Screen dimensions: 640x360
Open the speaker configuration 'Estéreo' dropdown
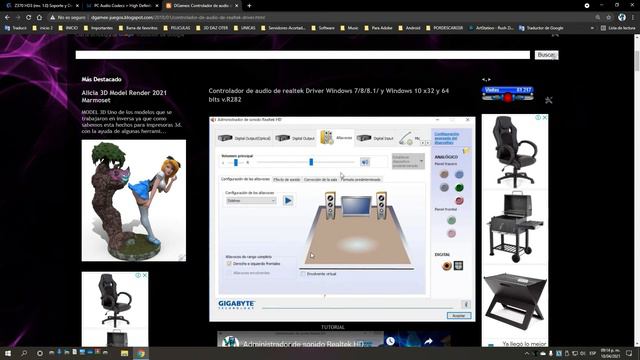tap(251, 200)
